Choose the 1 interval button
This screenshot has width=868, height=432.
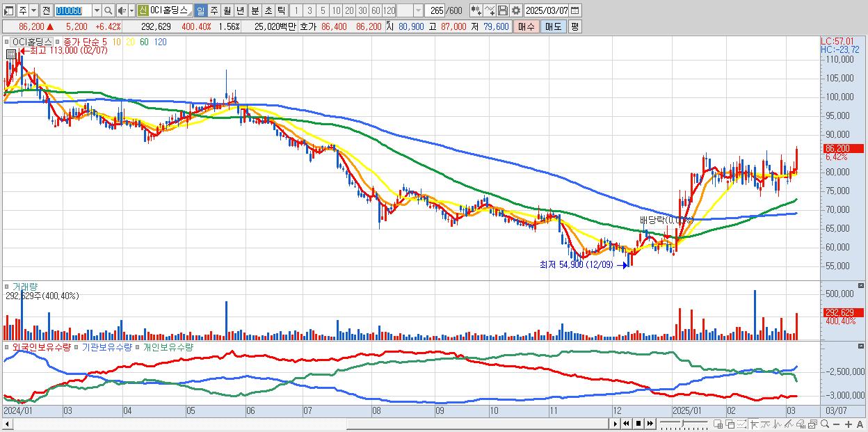pos(296,11)
